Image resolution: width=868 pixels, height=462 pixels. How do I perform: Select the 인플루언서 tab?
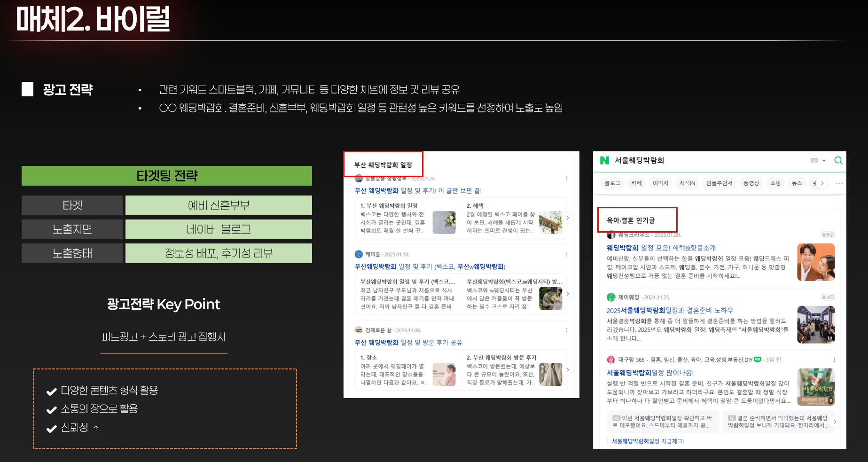click(719, 183)
